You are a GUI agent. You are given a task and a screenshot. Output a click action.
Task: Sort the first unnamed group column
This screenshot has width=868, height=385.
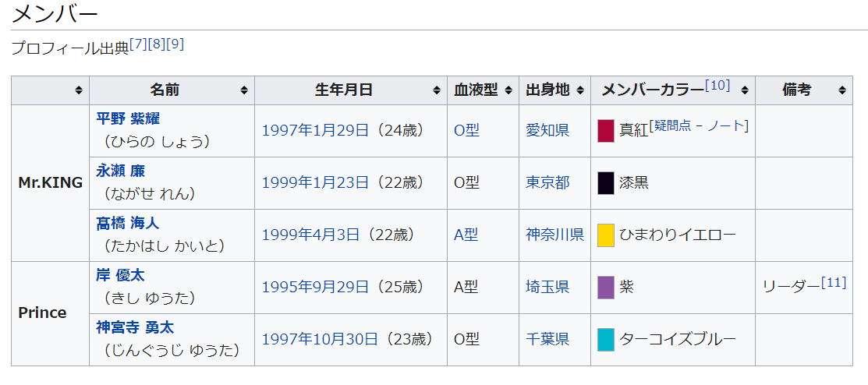point(79,90)
